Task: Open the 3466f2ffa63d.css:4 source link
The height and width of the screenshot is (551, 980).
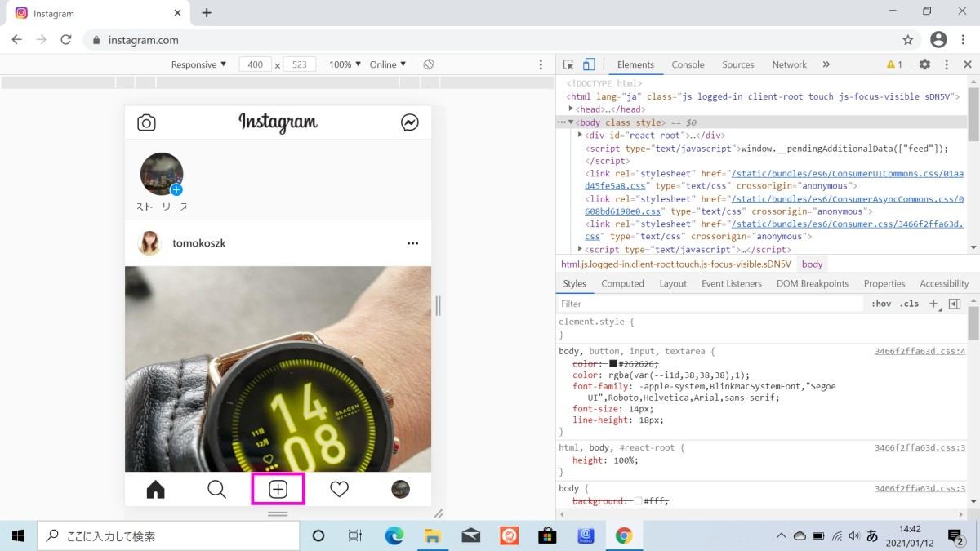Action: 920,351
